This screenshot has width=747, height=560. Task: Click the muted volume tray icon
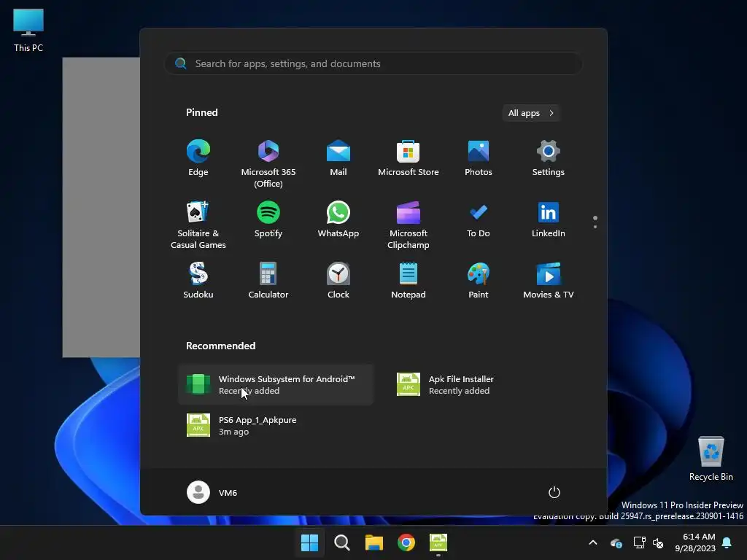coord(659,542)
